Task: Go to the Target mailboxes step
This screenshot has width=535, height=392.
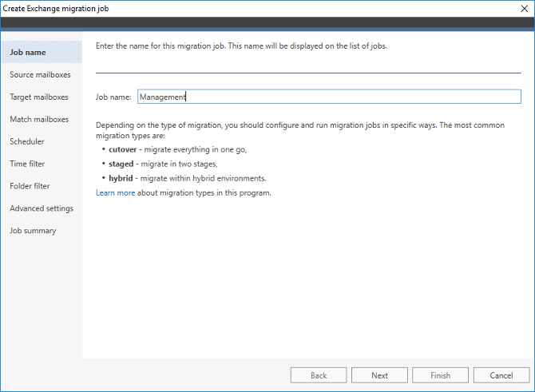Action: (39, 97)
